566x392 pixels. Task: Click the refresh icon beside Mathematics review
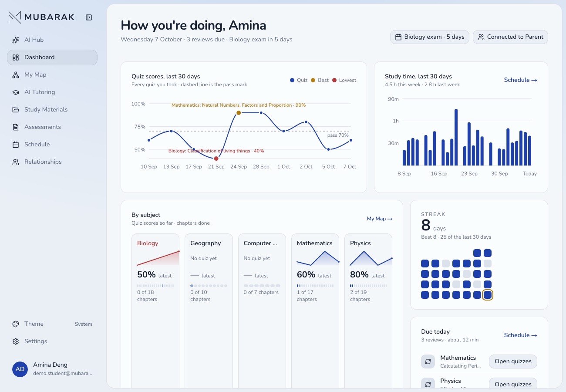click(428, 362)
